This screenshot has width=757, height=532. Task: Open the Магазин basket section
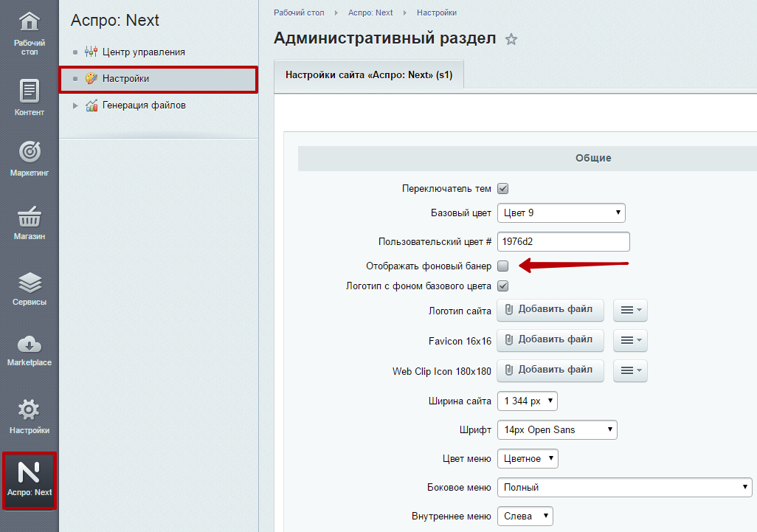tap(29, 222)
